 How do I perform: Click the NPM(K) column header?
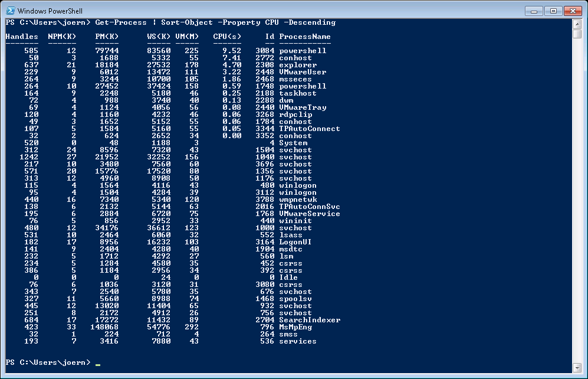click(x=62, y=37)
